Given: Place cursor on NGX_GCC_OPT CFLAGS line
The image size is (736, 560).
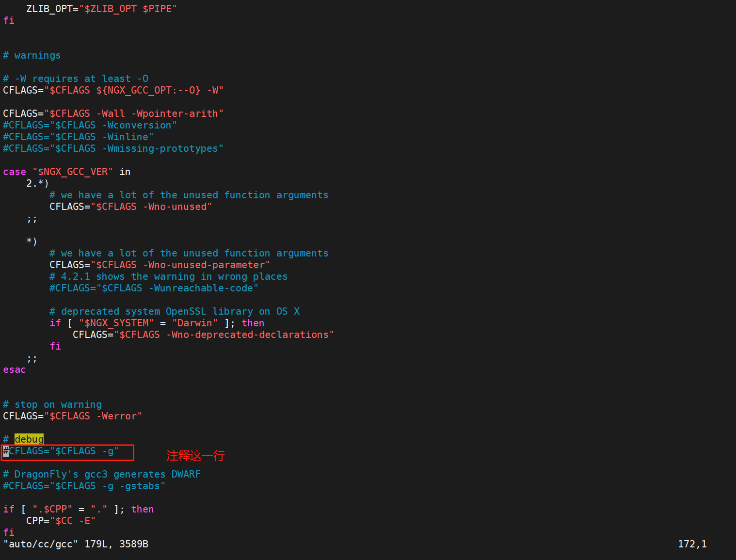Looking at the screenshot, I should 113,90.
